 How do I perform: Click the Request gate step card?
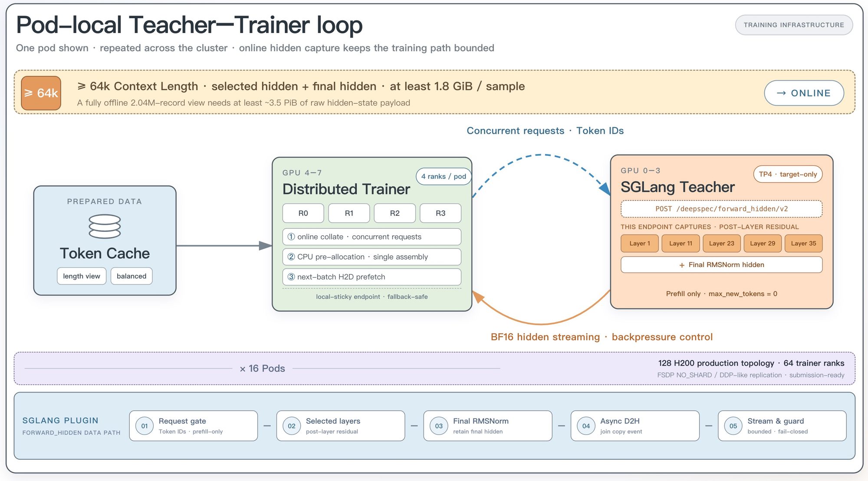[x=194, y=426]
